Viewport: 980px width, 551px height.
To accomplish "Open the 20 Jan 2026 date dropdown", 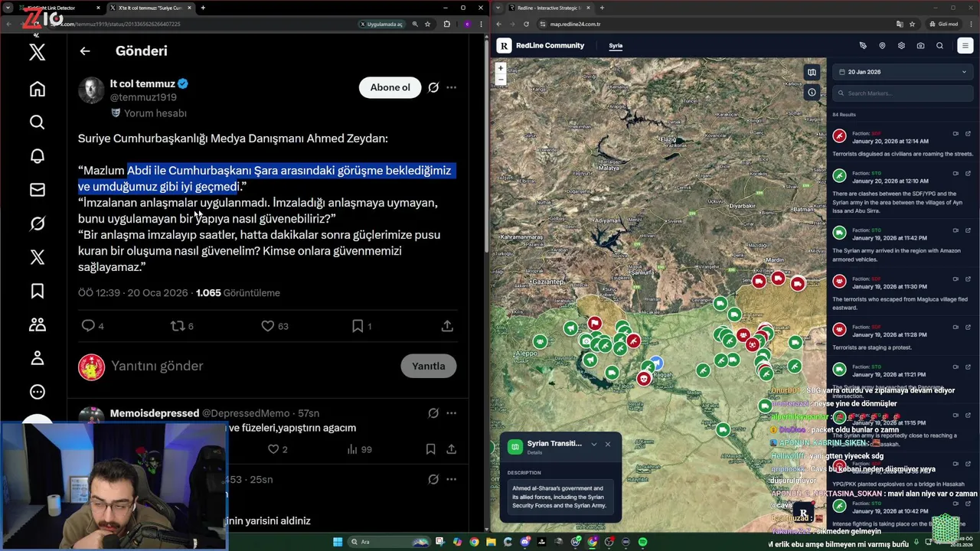I will point(903,72).
